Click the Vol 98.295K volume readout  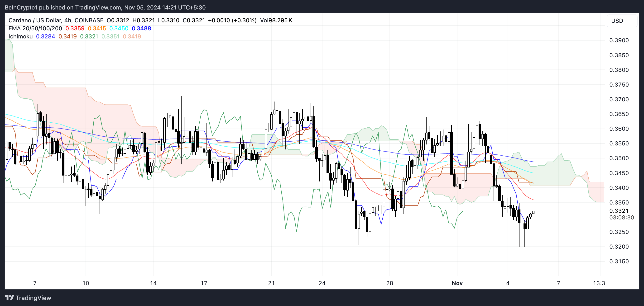pos(276,20)
